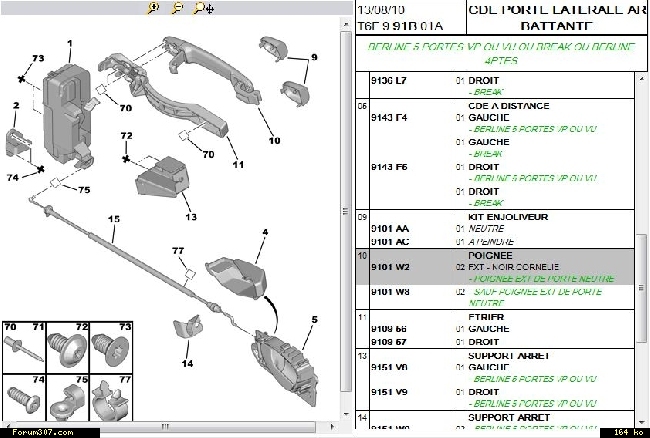Select highlighted part reference 9101 W2
This screenshot has width=650, height=438.
click(x=390, y=267)
